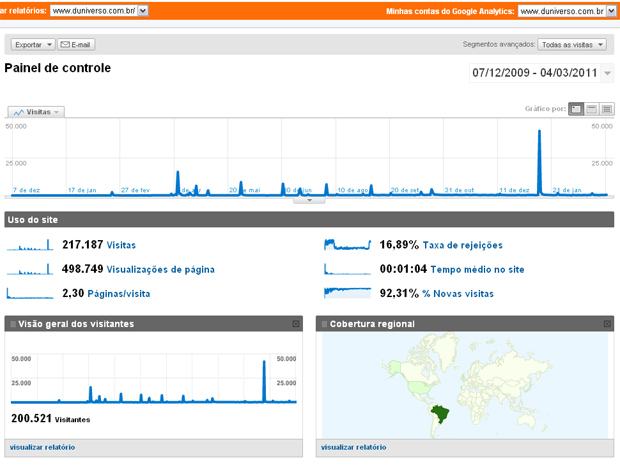Viewport: 620px width, 465px height.
Task: Expand the timeline slider handle below graph
Action: coord(310,200)
